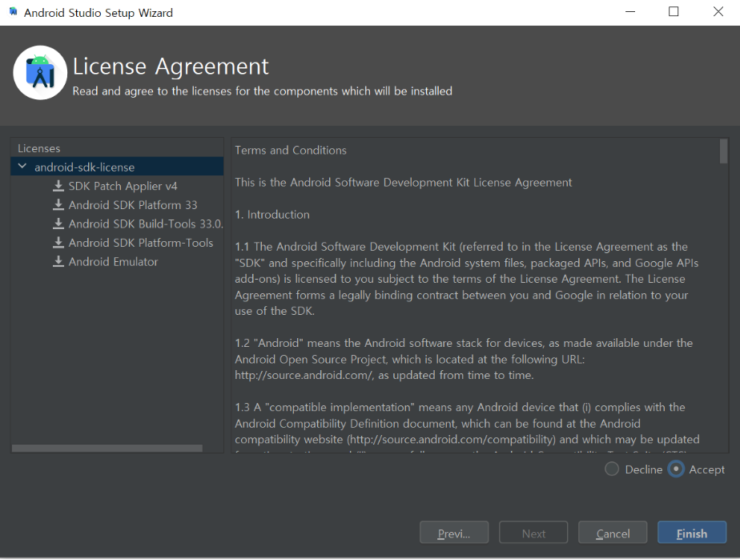Select the Decline radio button
Viewport: 740px width, 560px height.
click(612, 469)
